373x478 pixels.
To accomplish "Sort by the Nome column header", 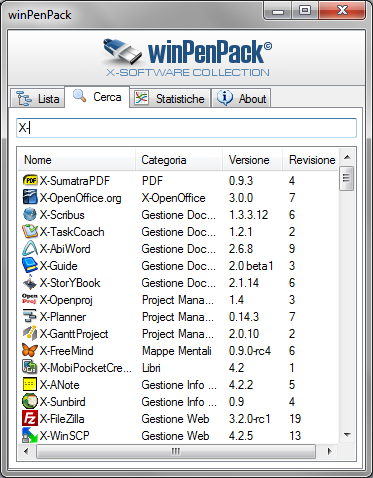I will pyautogui.click(x=76, y=160).
